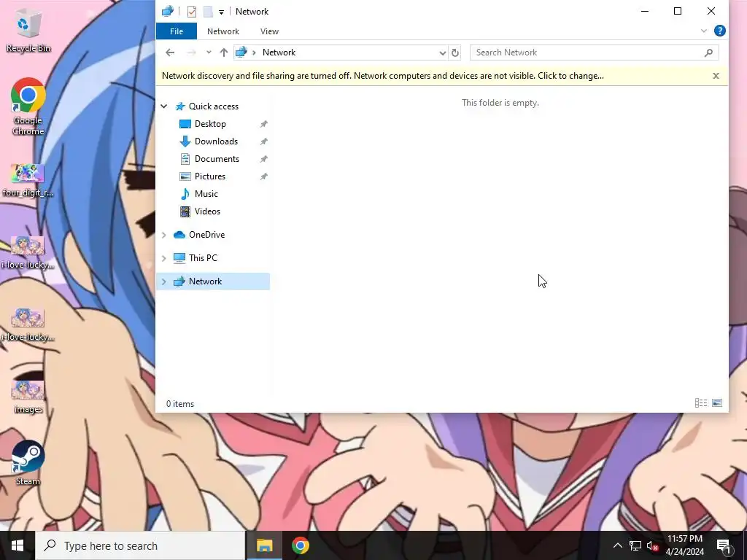
Task: Switch to the View ribbon tab
Action: coord(269,31)
